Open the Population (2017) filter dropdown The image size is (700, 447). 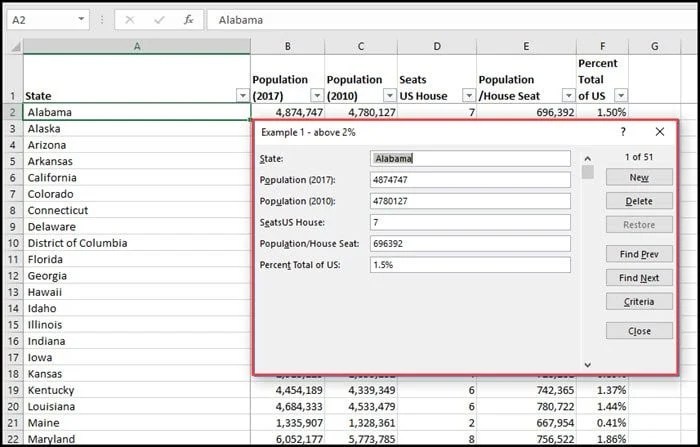pos(316,95)
